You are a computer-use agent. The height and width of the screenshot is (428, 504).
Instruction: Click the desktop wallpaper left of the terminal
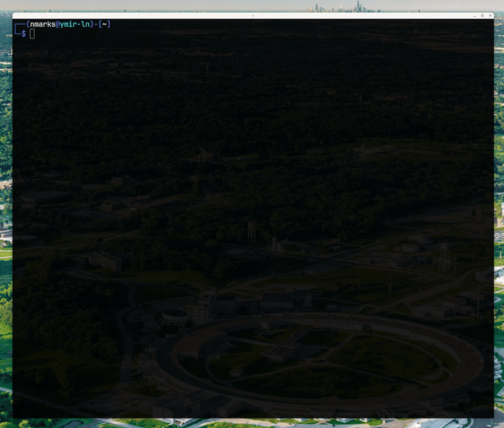6,221
